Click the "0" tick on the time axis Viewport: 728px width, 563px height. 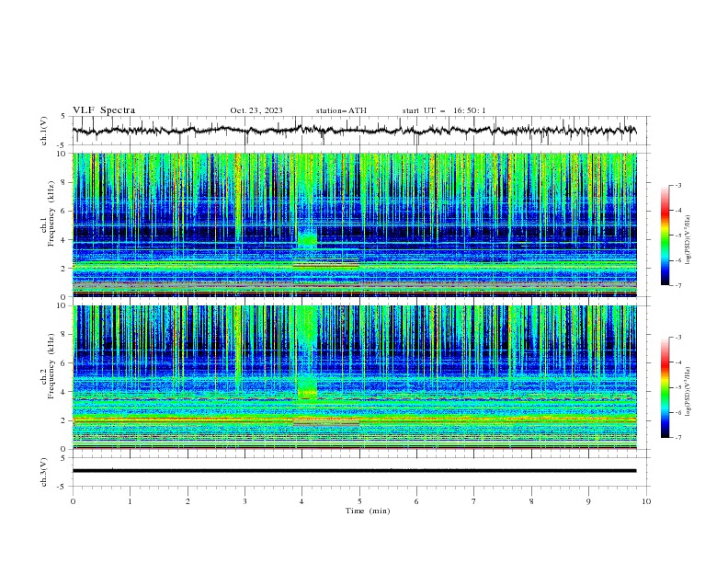pos(73,501)
